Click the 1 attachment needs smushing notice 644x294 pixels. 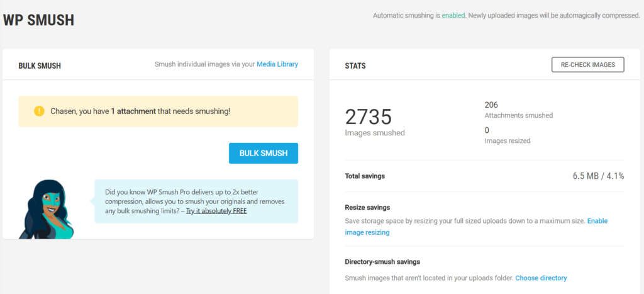click(158, 111)
